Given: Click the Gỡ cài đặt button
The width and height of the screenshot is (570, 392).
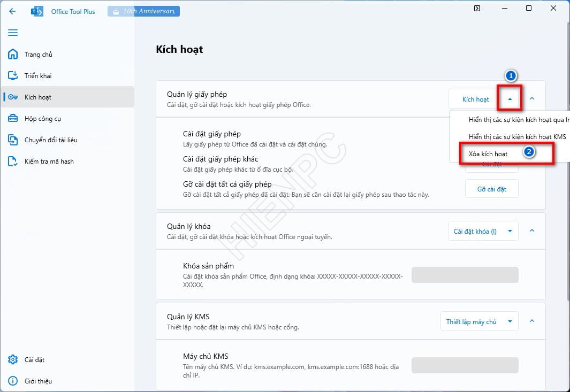Looking at the screenshot, I should point(491,189).
